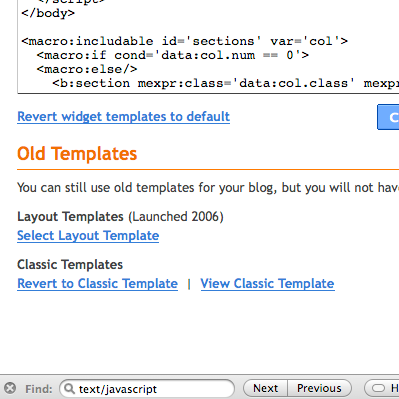
Task: Click the macro:if cond code line
Action: (173, 55)
